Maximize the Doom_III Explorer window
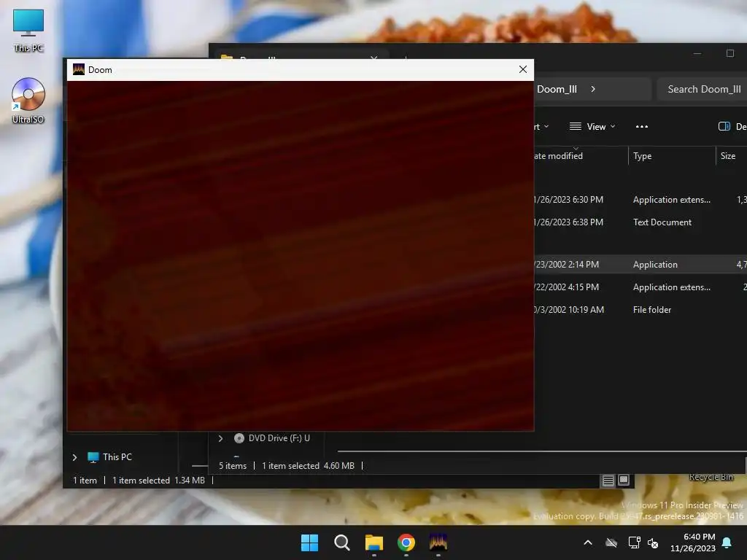 pos(729,53)
